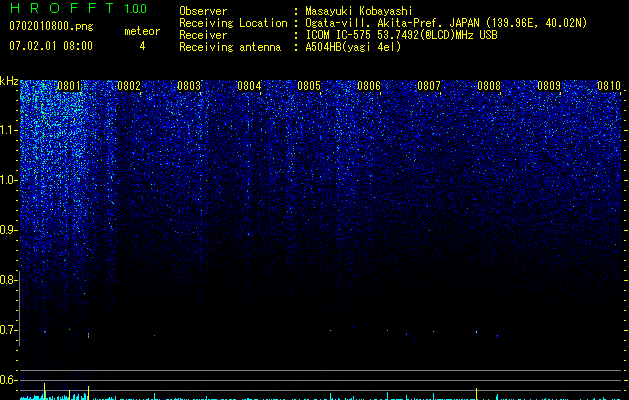The image size is (629, 400).
Task: Click time marker 0807
Action: coord(429,85)
